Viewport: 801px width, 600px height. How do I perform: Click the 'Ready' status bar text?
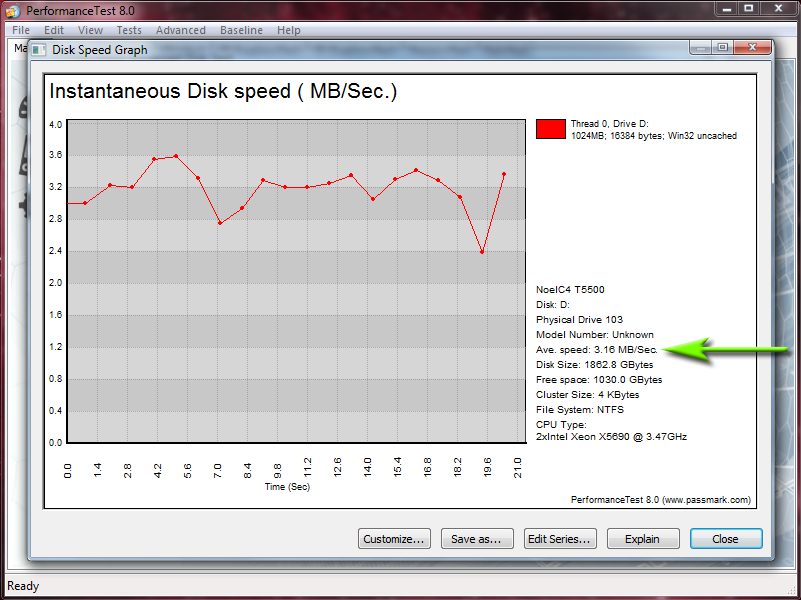23,586
